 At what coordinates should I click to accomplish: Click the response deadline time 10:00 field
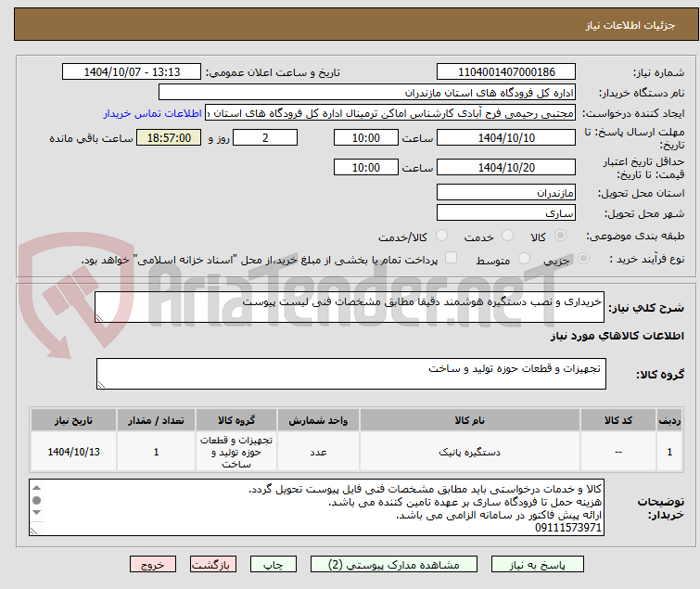pyautogui.click(x=365, y=137)
